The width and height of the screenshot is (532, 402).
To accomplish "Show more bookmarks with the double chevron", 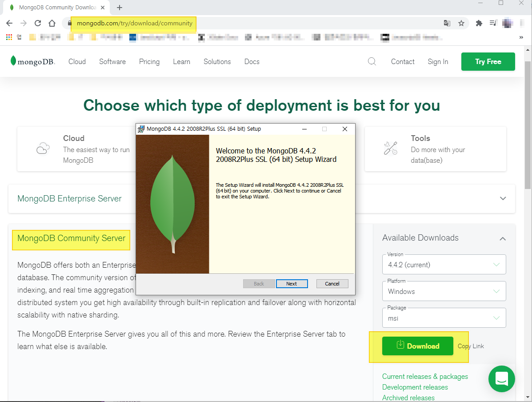I will click(521, 37).
